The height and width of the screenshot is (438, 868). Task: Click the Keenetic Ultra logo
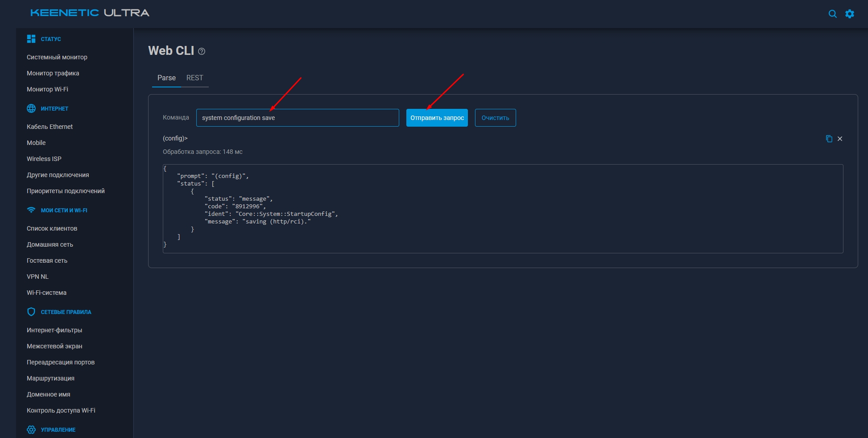pos(90,13)
